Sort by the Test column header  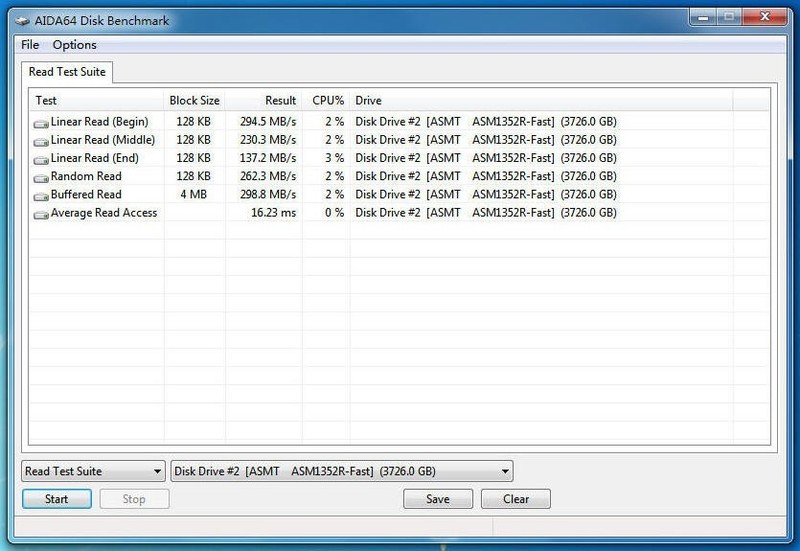point(97,101)
